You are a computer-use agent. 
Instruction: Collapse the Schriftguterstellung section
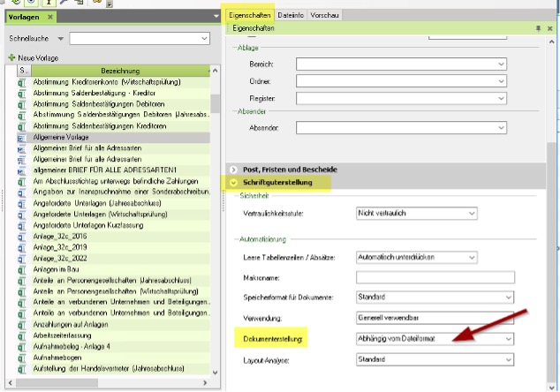click(233, 183)
